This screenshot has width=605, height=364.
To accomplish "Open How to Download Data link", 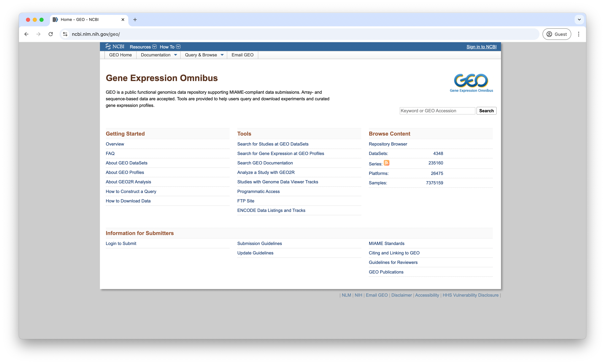I will (128, 201).
